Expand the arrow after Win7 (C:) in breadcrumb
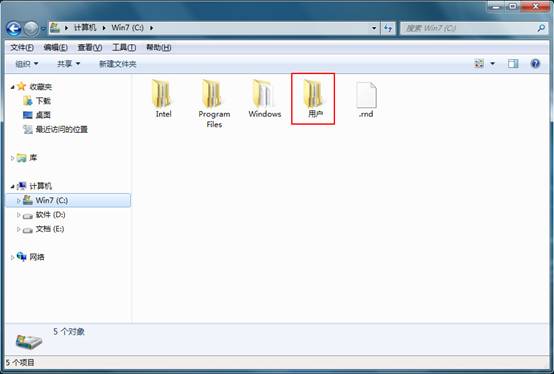Image resolution: width=554 pixels, height=374 pixels. [x=152, y=28]
